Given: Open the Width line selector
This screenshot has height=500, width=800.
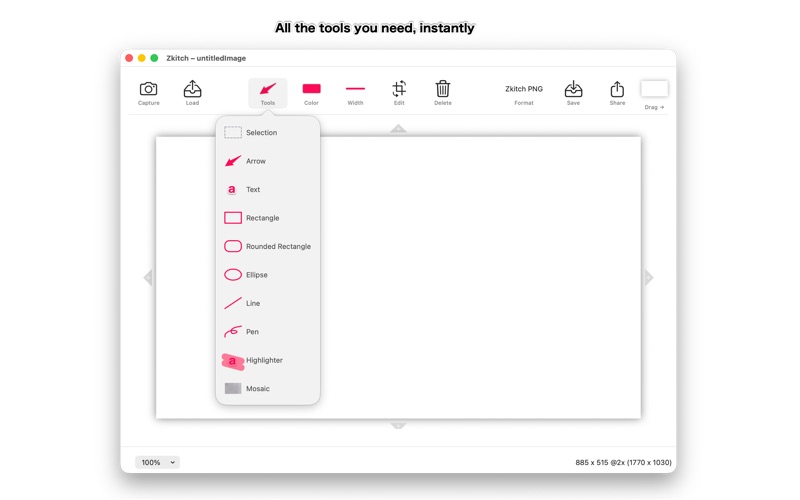Looking at the screenshot, I should pos(355,89).
